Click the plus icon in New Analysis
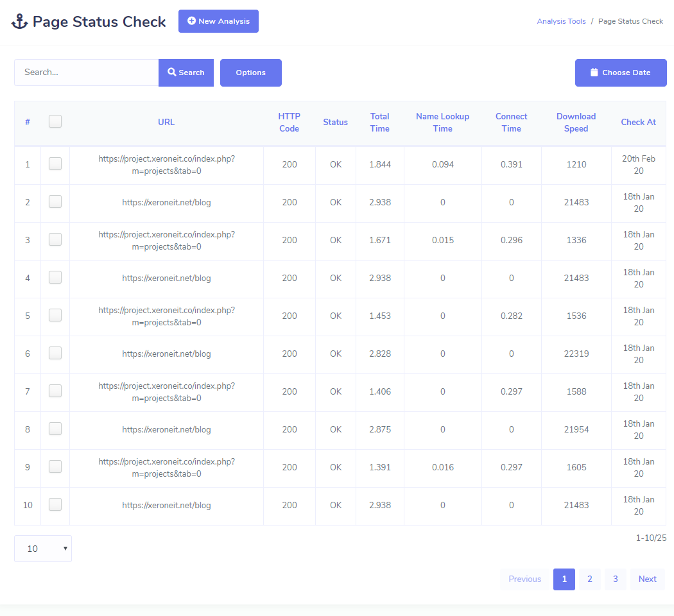 click(191, 21)
